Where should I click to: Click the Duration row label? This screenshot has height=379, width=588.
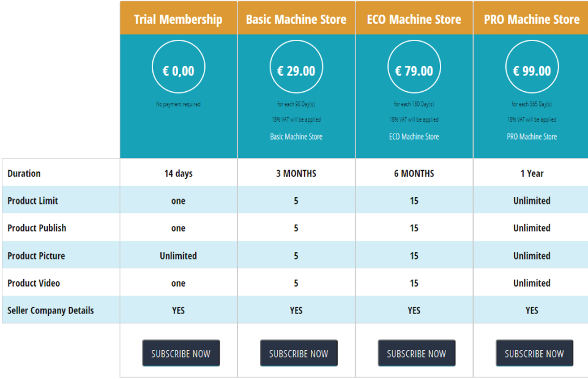[x=24, y=173]
